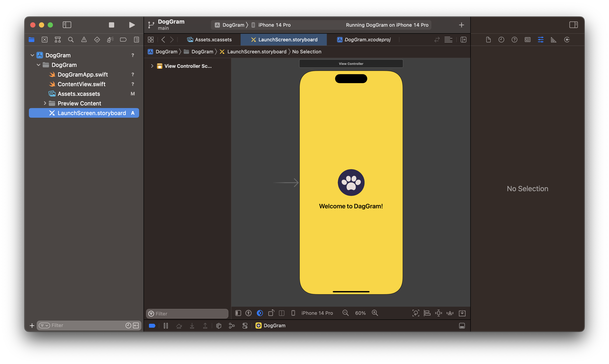
Task: Toggle the Navigator sidebar visibility
Action: [x=67, y=25]
